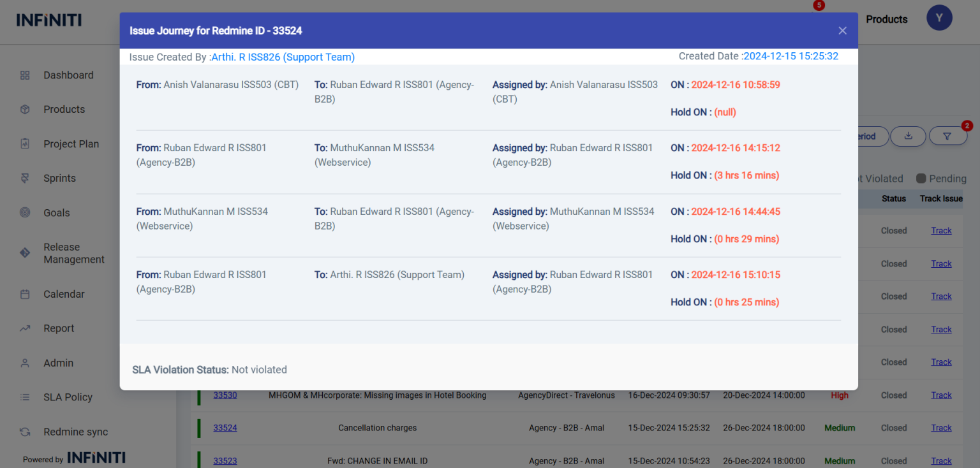This screenshot has width=980, height=468.
Task: Open issue 33530 link
Action: [225, 395]
